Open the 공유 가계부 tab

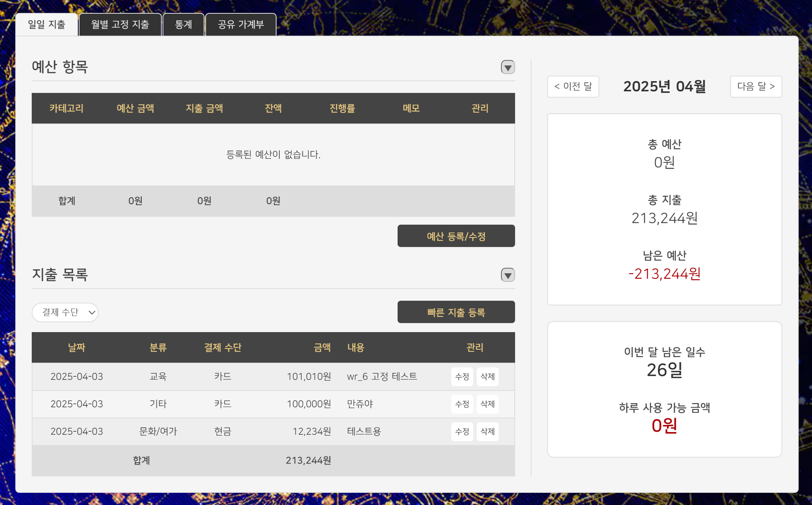click(x=241, y=25)
